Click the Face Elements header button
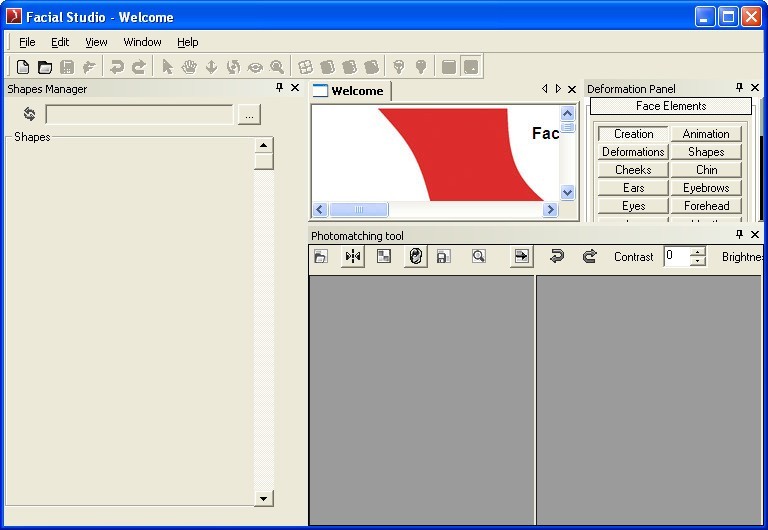The height and width of the screenshot is (530, 768). (x=671, y=106)
